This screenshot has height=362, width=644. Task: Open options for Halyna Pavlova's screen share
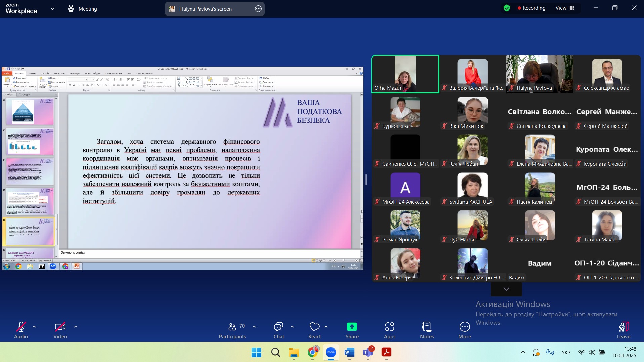click(258, 9)
